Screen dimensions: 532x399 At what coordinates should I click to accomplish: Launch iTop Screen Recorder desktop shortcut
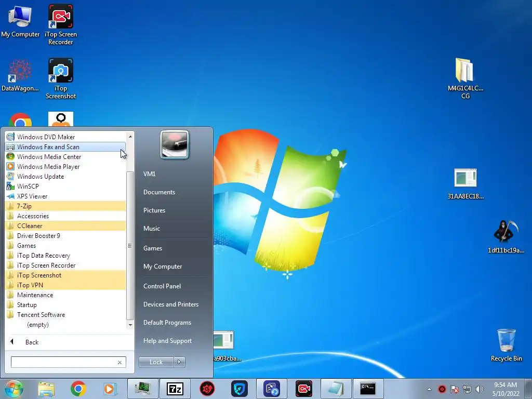60,24
